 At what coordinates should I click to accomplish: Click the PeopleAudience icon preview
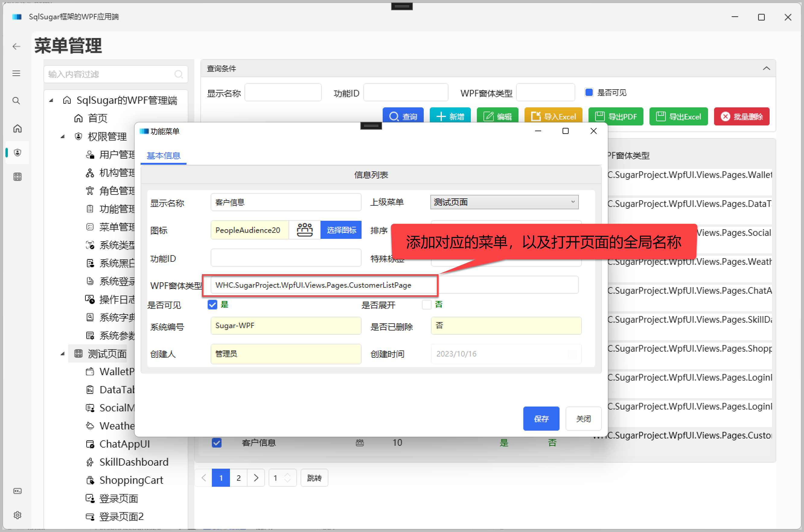(x=305, y=230)
